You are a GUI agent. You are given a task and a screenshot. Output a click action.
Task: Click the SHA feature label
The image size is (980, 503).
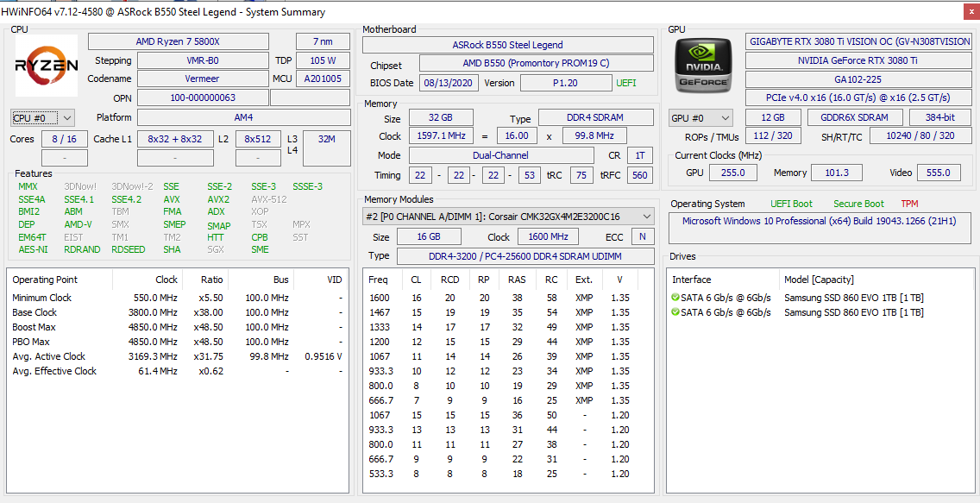tap(172, 249)
